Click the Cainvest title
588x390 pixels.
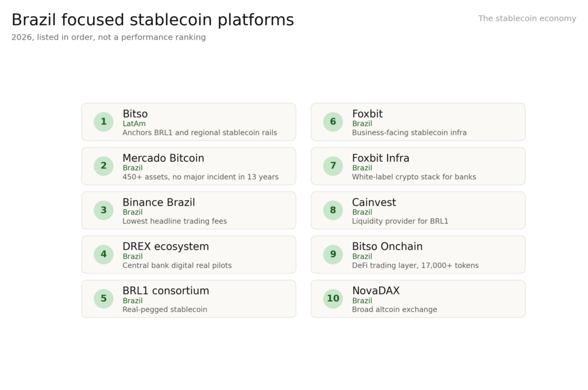[x=374, y=202]
